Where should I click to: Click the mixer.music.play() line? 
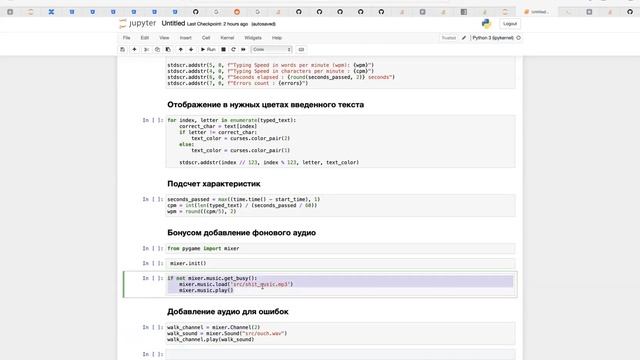point(206,290)
